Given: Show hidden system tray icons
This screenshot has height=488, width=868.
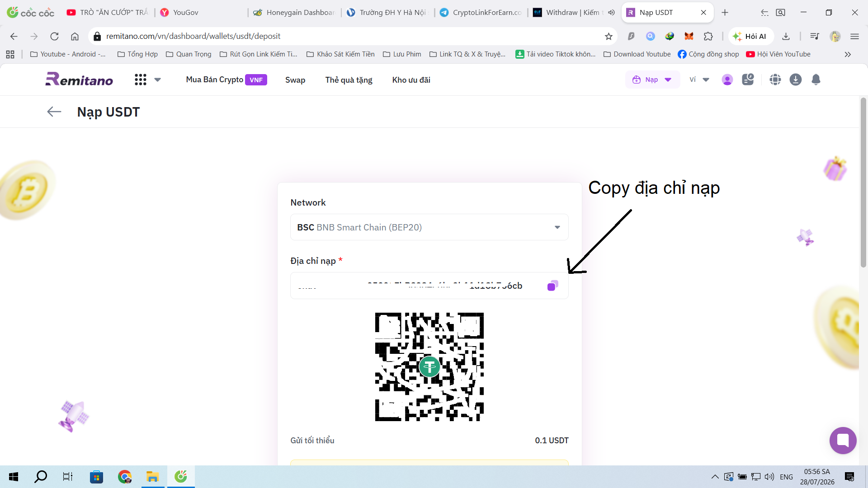Looking at the screenshot, I should pos(715,477).
